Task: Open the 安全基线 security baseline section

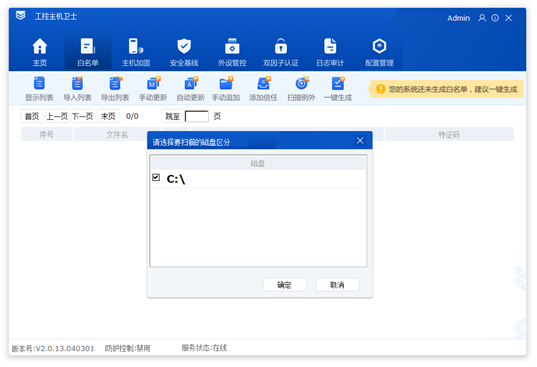Action: (x=184, y=52)
